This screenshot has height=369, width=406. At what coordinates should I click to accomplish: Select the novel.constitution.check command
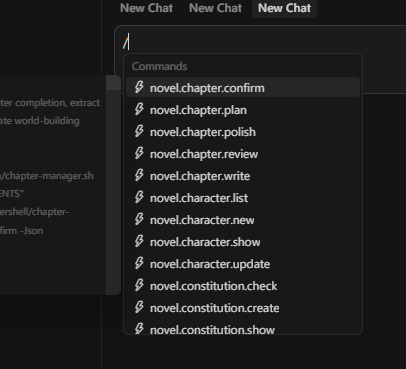243,286
